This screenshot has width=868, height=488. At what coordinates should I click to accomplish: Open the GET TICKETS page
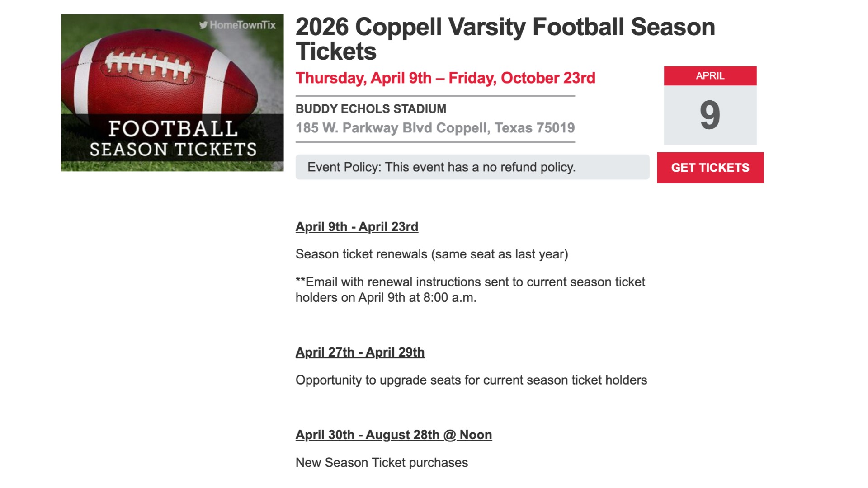(x=710, y=167)
